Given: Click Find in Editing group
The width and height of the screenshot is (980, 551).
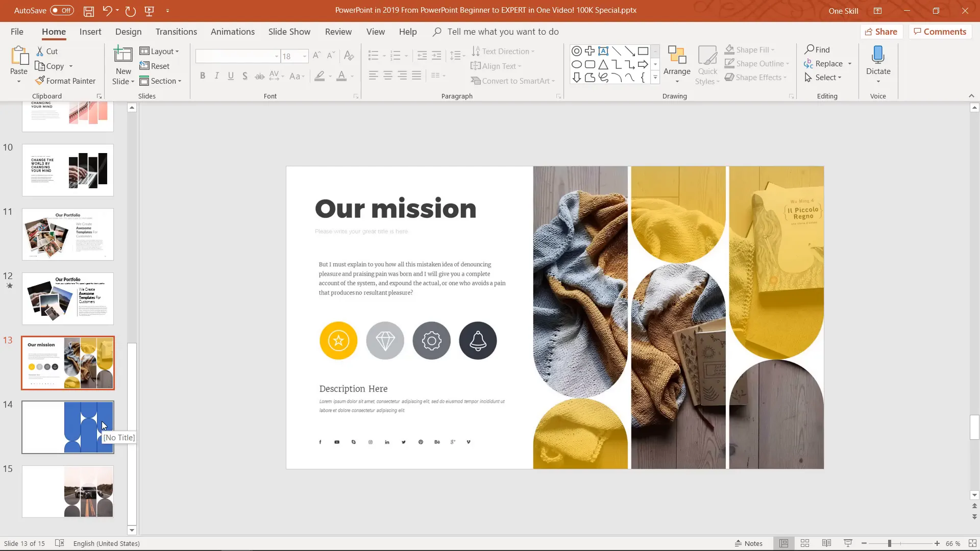Looking at the screenshot, I should 817,49.
